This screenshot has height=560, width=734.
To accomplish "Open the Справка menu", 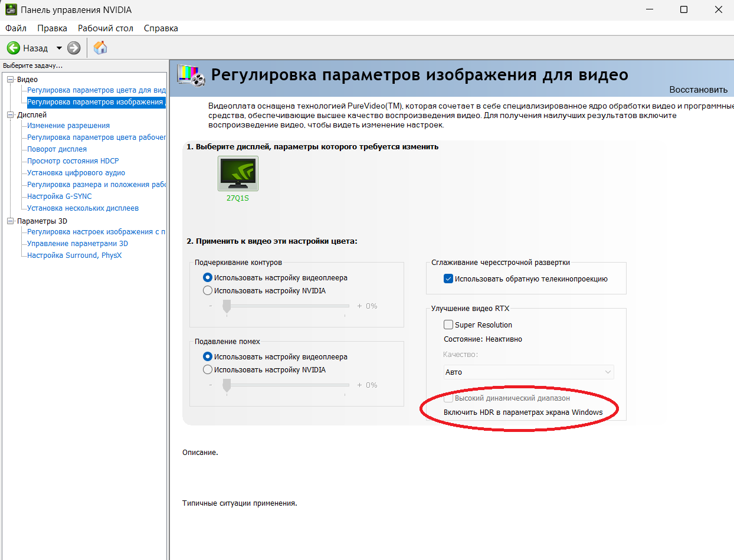I will (x=160, y=28).
